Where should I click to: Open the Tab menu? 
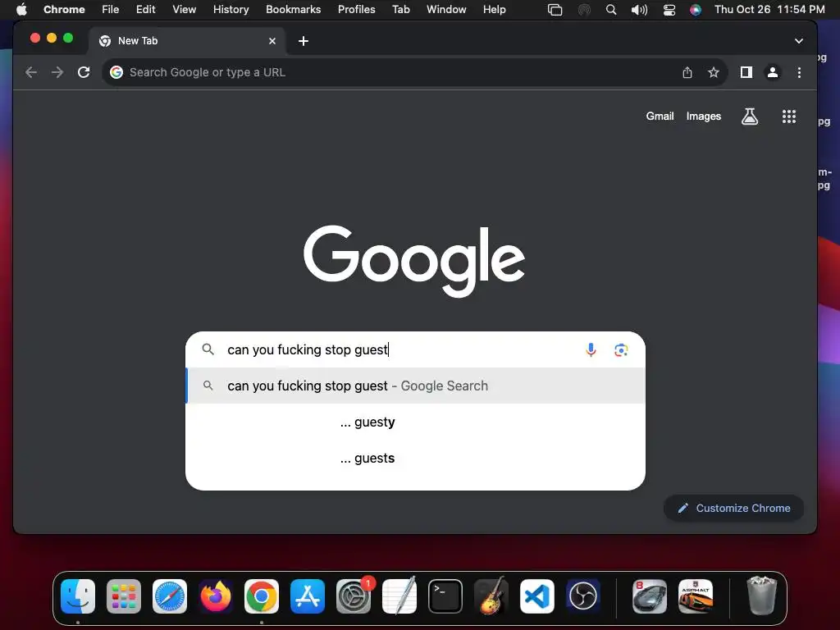point(400,10)
